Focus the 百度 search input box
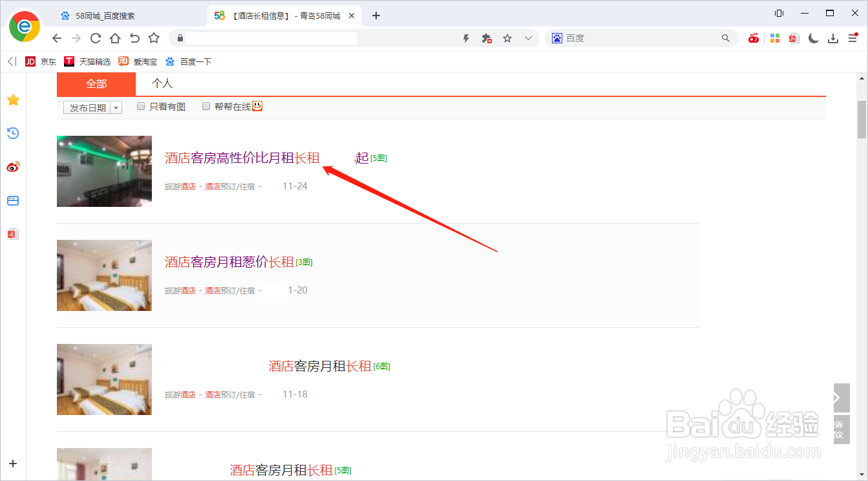 tap(640, 38)
